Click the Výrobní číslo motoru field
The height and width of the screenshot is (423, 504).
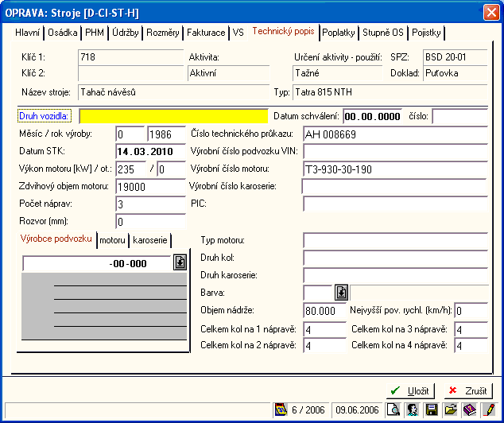(x=395, y=169)
